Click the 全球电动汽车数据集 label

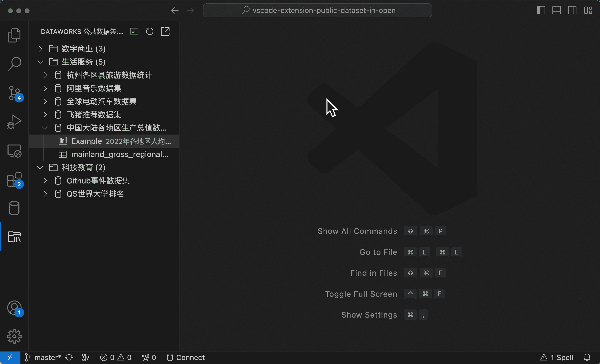pyautogui.click(x=102, y=101)
